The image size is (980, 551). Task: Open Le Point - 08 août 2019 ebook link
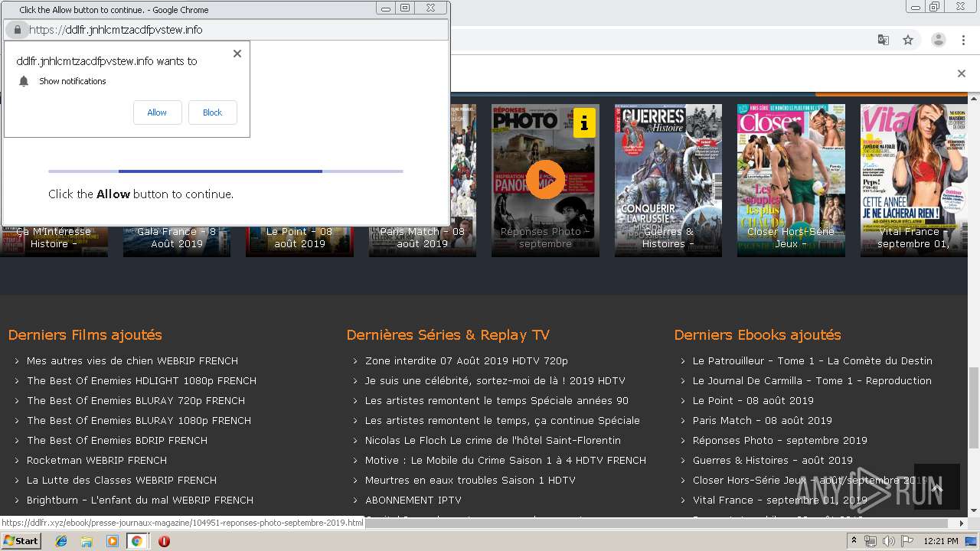click(753, 400)
